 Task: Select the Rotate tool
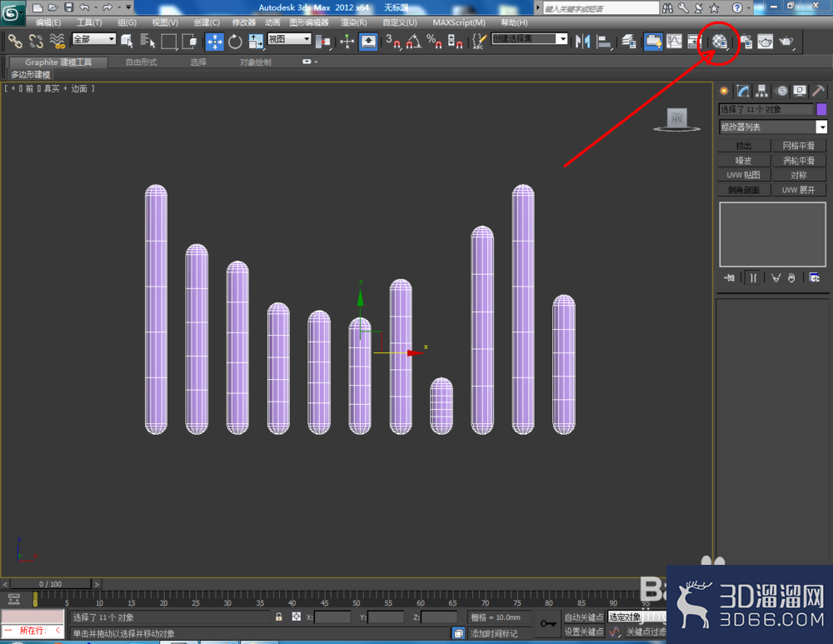(x=235, y=42)
